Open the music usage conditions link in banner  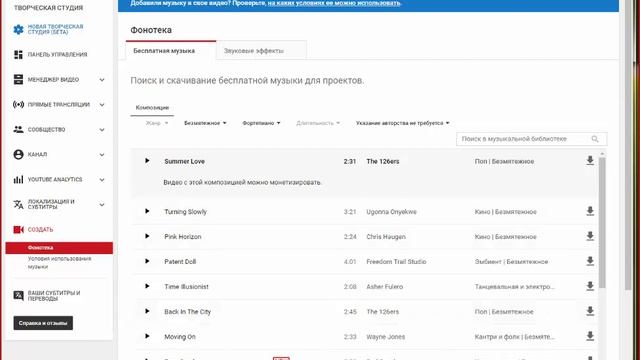334,3
